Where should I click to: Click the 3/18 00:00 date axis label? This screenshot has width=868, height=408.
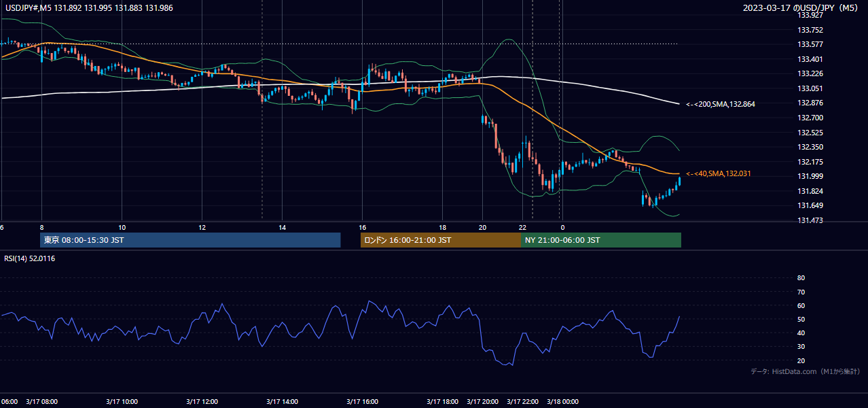(563, 402)
